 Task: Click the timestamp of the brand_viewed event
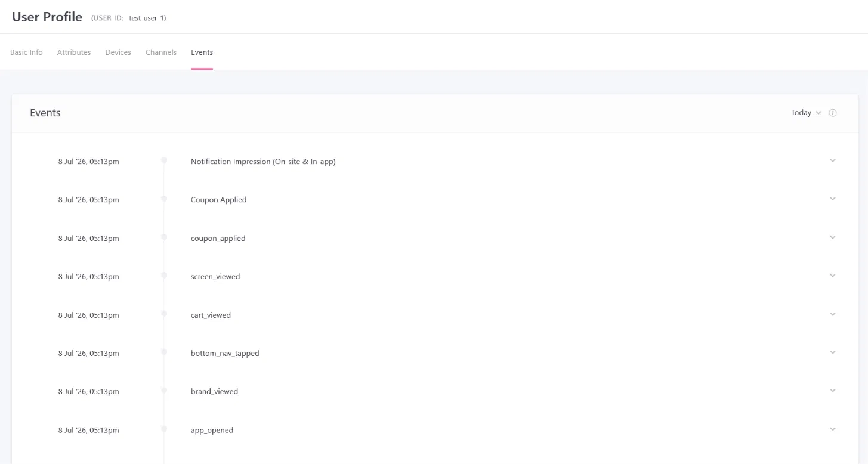(88, 392)
